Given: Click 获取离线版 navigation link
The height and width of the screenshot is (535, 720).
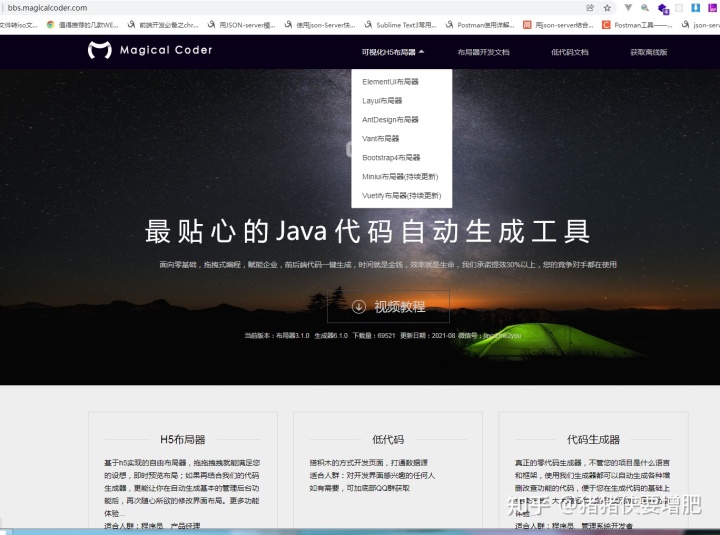Looking at the screenshot, I should pyautogui.click(x=649, y=52).
